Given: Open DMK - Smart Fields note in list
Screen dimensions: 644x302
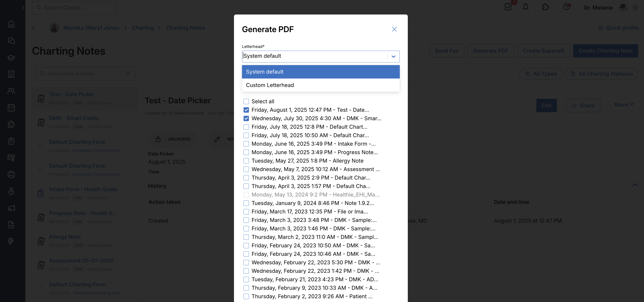Looking at the screenshot, I should [x=74, y=118].
